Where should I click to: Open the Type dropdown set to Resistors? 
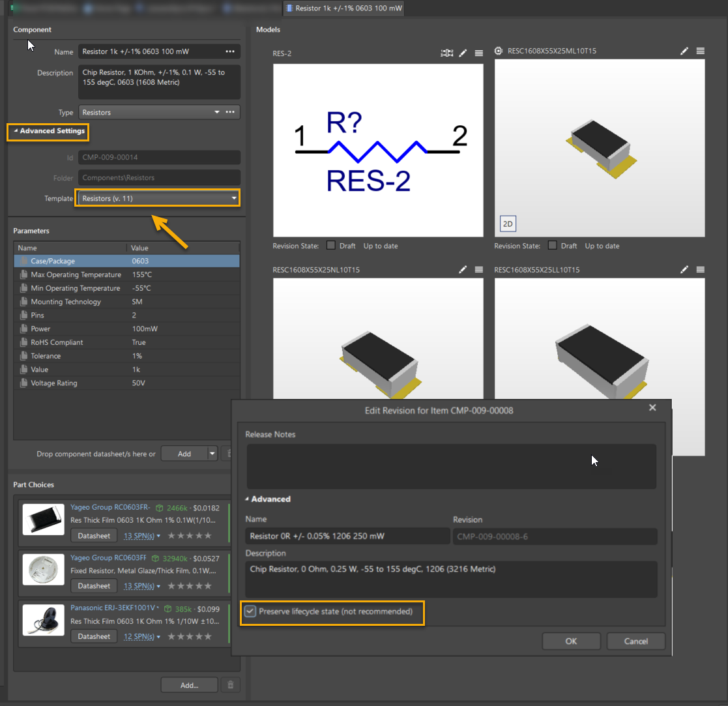click(216, 111)
